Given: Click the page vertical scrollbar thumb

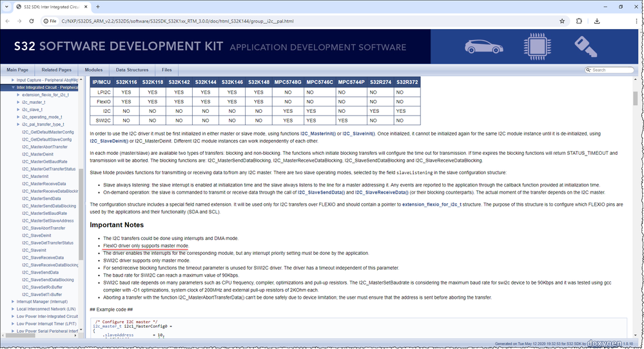Looking at the screenshot, I should click(636, 99).
